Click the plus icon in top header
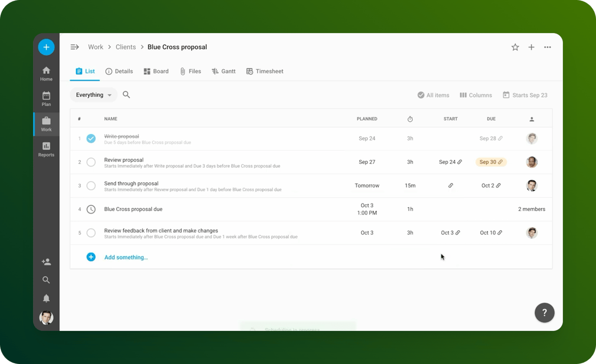The height and width of the screenshot is (364, 596). tap(531, 47)
